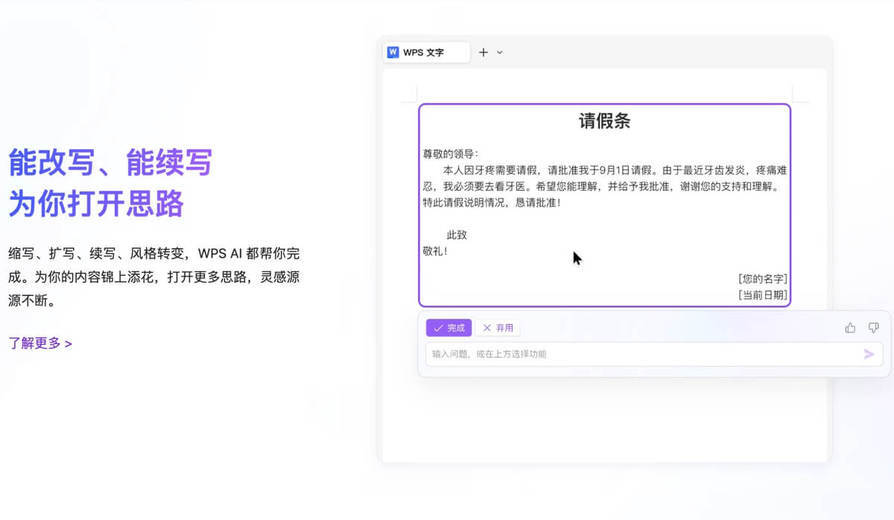This screenshot has height=520, width=894.
Task: Click the 能改写、能续写 headline
Action: pyautogui.click(x=110, y=162)
